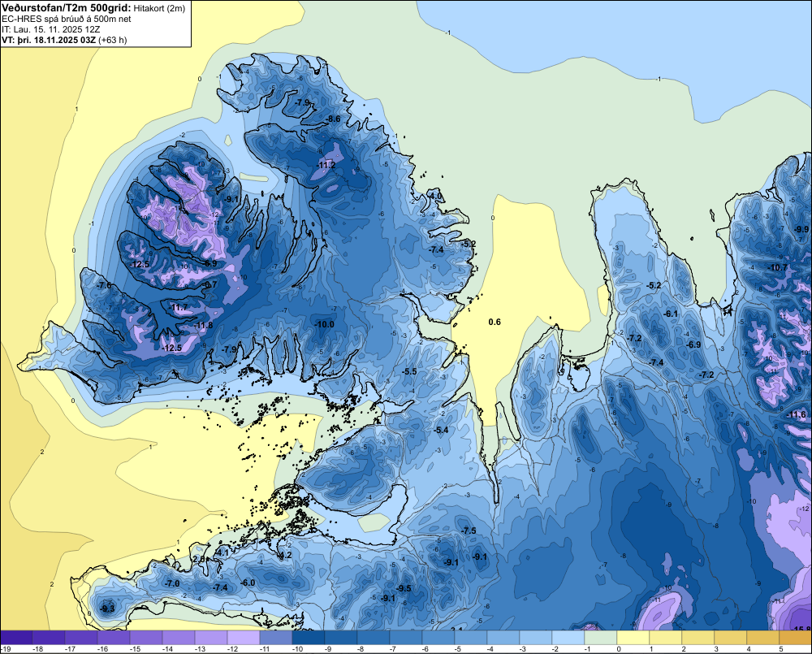Screen dimensions: 812x654
Task: Click the -11.2 temperature label
Action: (326, 165)
